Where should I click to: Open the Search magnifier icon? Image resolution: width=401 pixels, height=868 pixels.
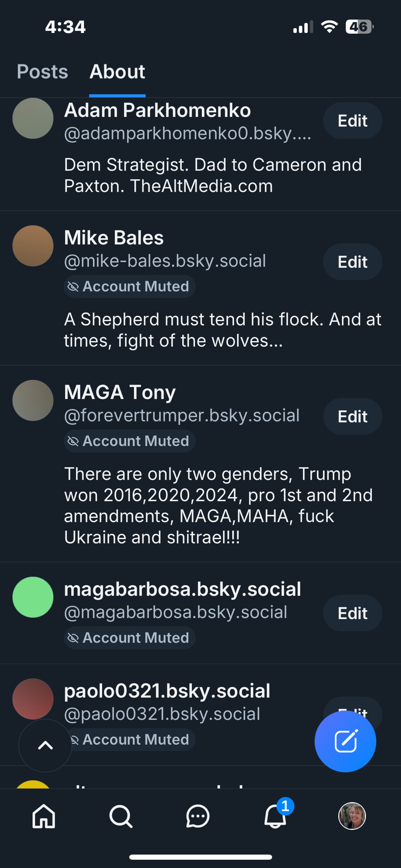click(x=121, y=816)
